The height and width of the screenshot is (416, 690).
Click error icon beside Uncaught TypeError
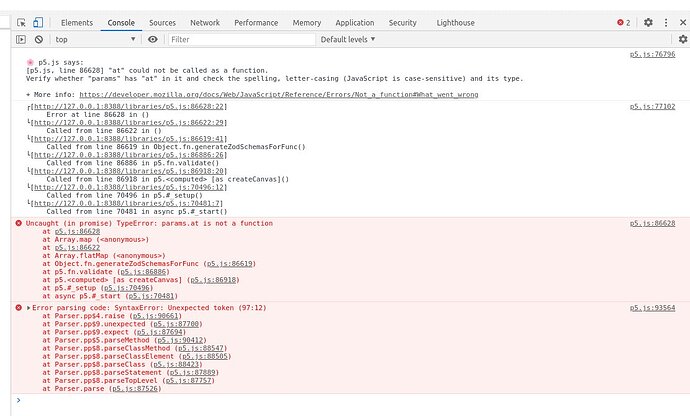18,223
